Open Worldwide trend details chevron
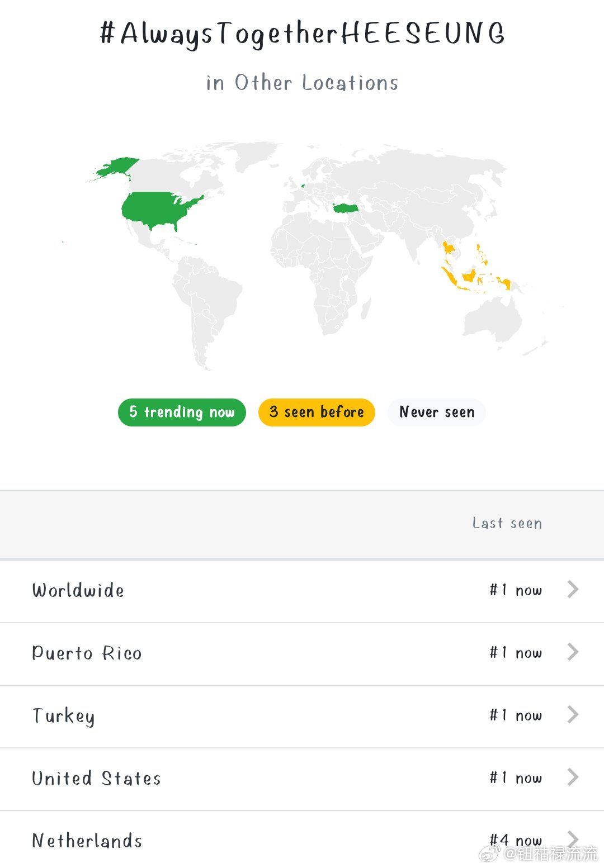The width and height of the screenshot is (604, 868). click(573, 589)
